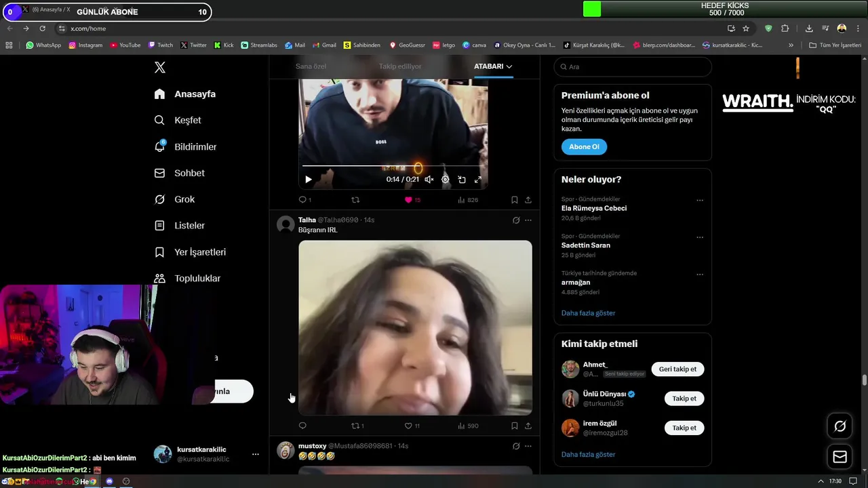Switch to Takip ediliyor tab

[x=400, y=66]
